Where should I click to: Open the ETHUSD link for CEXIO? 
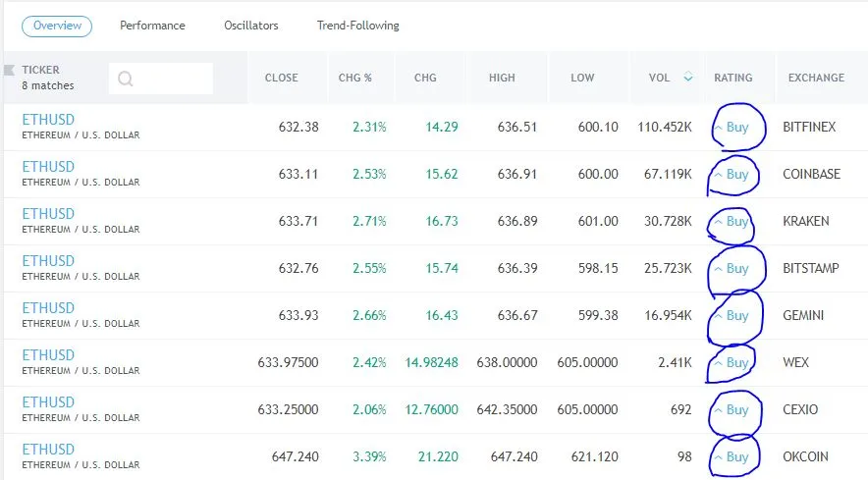point(48,401)
